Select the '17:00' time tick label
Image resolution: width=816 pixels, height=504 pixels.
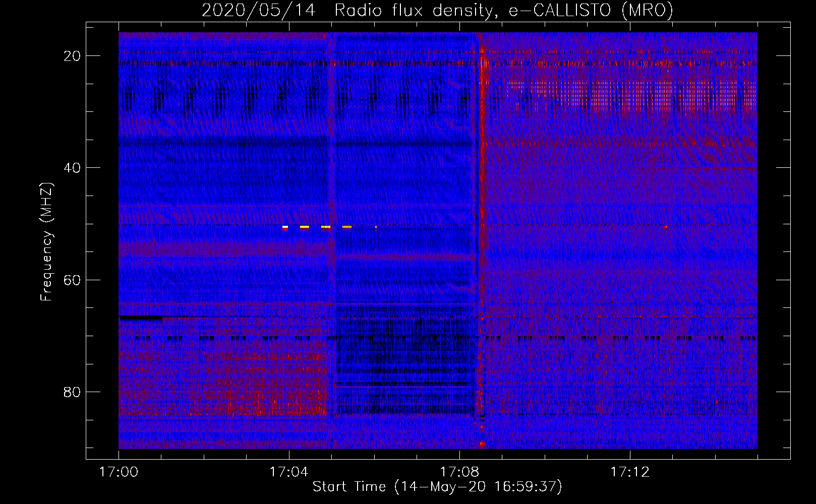(119, 472)
